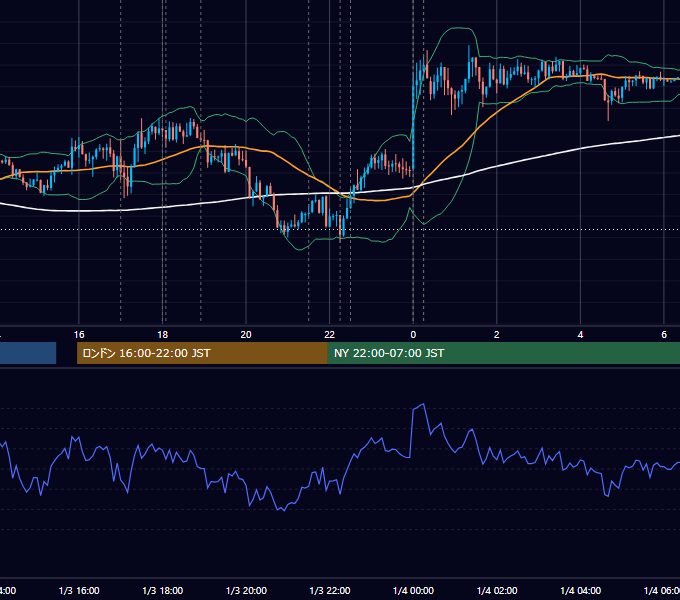680x600 pixels.
Task: Click hour label 6 on chart axis
Action: (664, 335)
